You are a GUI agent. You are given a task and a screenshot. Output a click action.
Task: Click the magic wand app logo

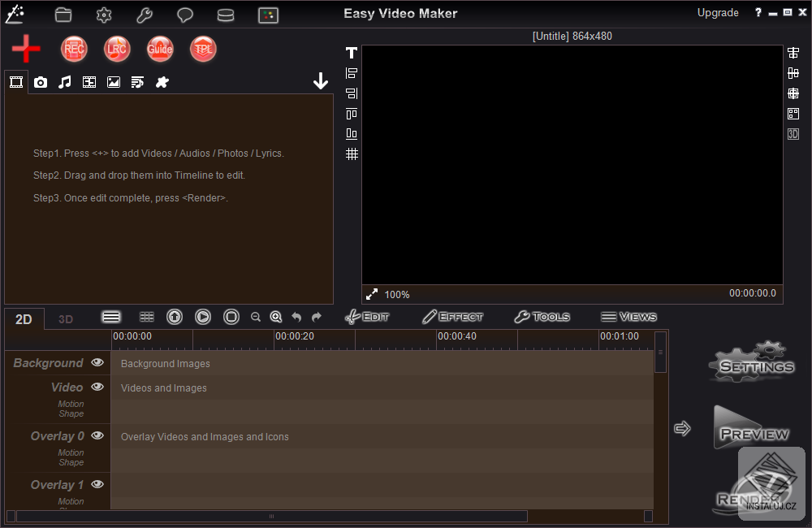[x=15, y=14]
